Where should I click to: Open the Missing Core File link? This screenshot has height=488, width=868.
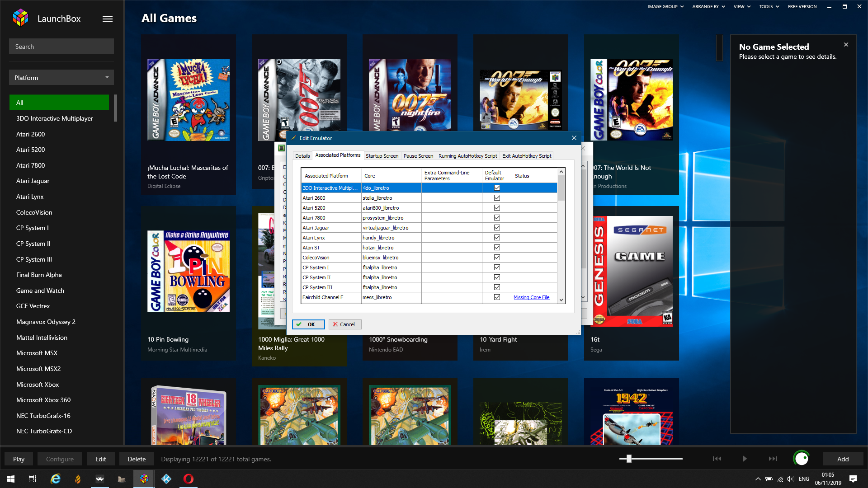point(531,297)
